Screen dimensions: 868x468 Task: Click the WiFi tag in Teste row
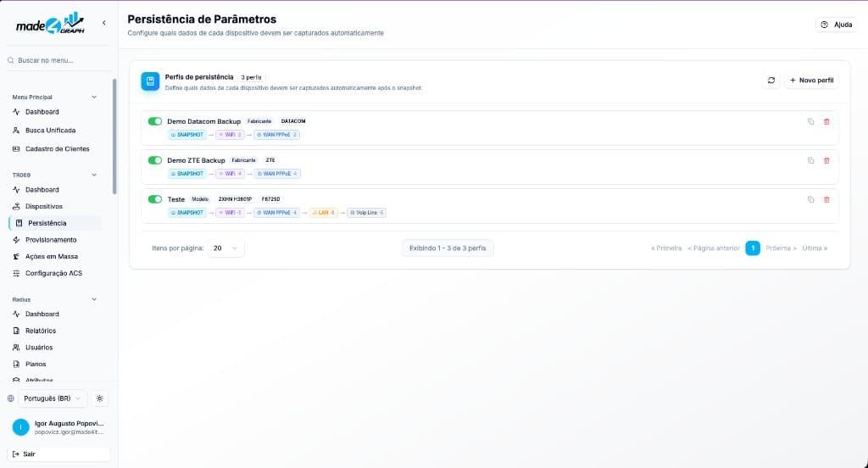point(230,213)
